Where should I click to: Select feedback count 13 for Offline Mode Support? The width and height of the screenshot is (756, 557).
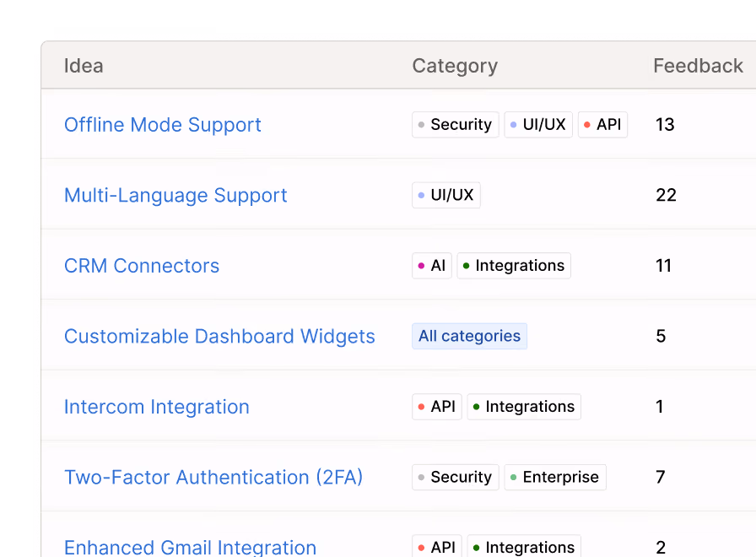665,124
